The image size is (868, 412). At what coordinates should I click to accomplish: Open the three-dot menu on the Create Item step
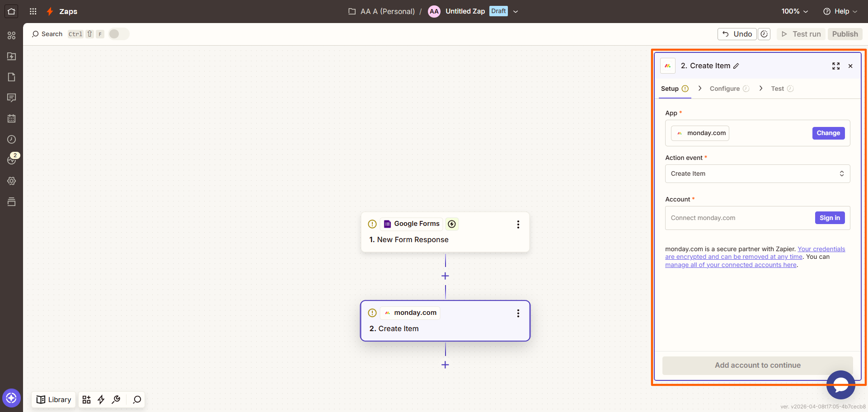coord(518,313)
